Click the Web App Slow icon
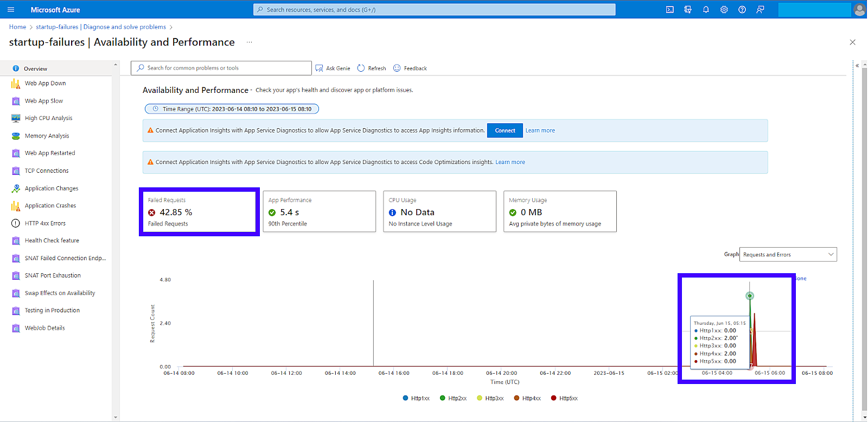 (16, 101)
